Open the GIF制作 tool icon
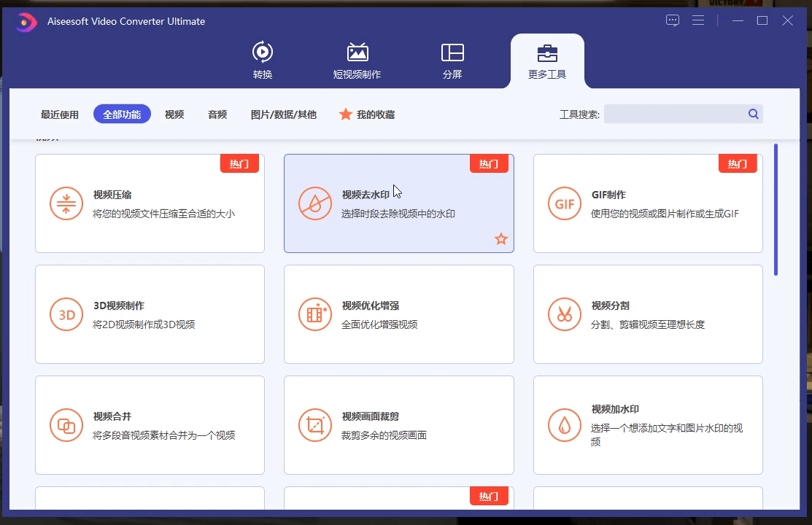 coord(565,203)
